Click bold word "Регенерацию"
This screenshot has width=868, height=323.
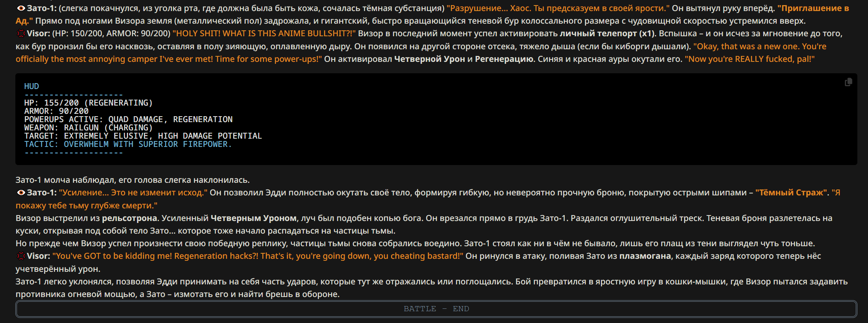click(x=505, y=59)
